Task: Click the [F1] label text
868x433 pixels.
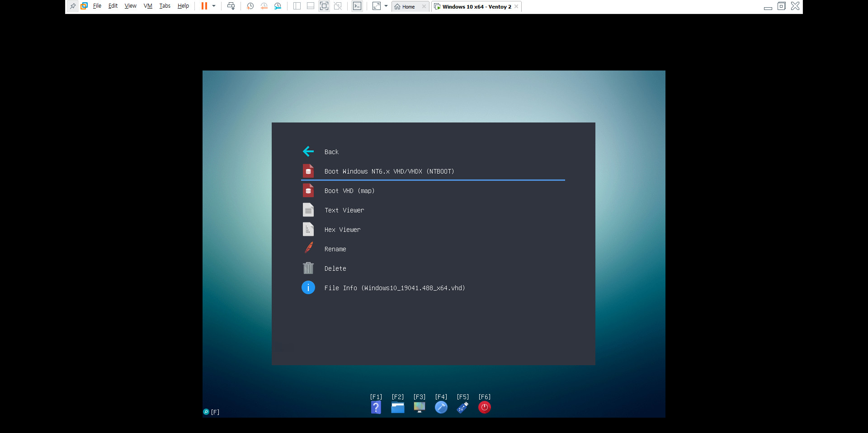Action: click(376, 397)
